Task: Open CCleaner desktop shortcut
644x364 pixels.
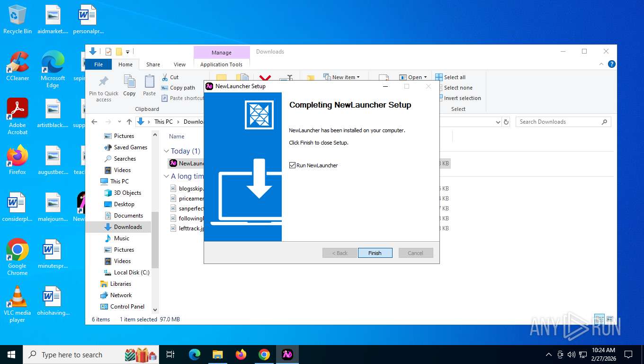Action: (x=18, y=66)
